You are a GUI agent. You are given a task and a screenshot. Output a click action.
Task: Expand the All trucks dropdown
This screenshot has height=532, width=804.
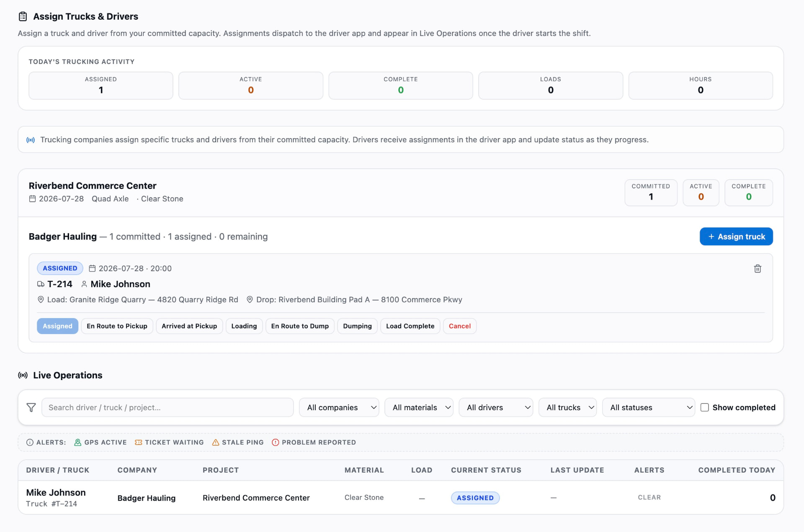(568, 408)
